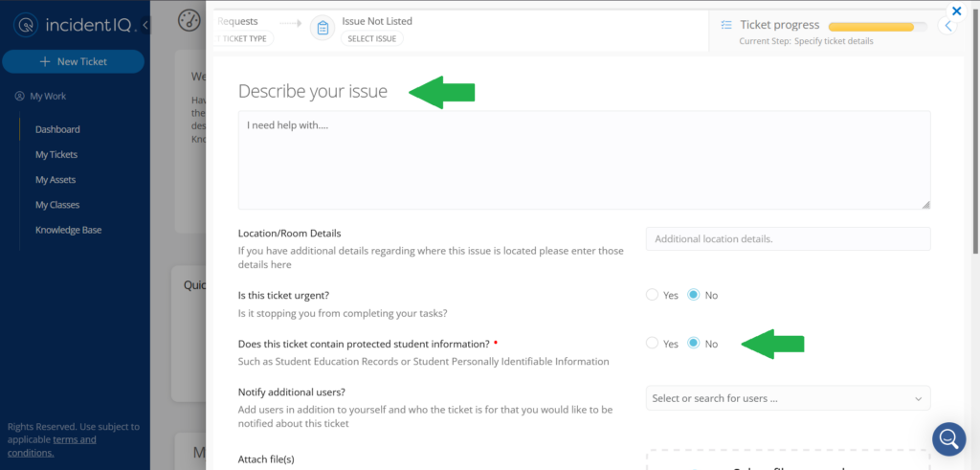Open the Select or search for users dropdown
The width and height of the screenshot is (980, 470).
pos(789,398)
